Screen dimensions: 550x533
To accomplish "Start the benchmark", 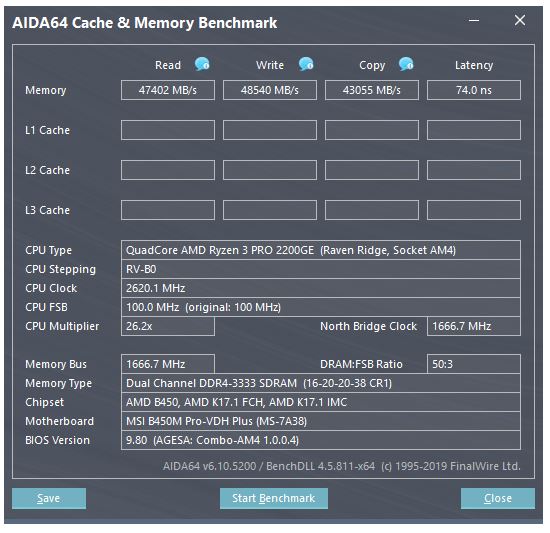I will point(274,498).
